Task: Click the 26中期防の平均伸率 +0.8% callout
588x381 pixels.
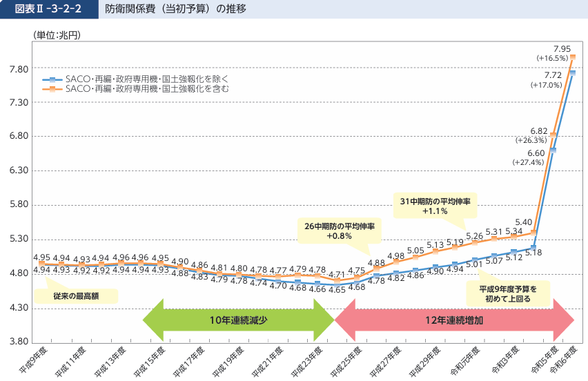Action: coord(340,231)
